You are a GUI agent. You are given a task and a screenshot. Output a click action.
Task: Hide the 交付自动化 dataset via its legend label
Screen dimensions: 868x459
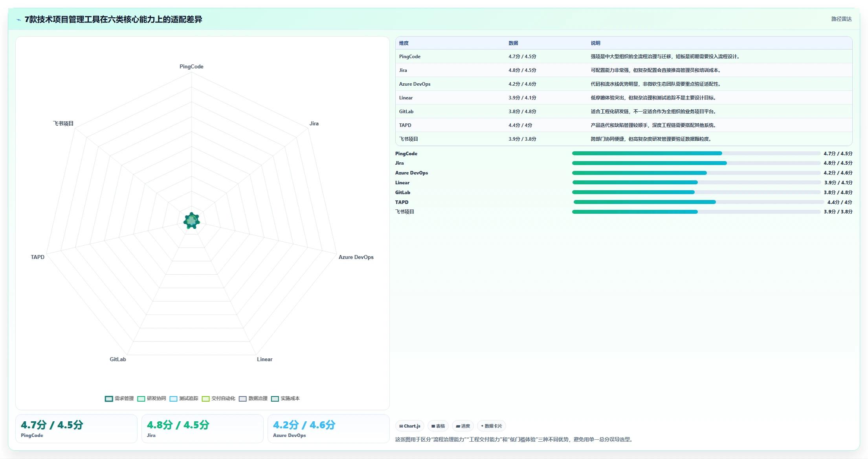(x=223, y=398)
